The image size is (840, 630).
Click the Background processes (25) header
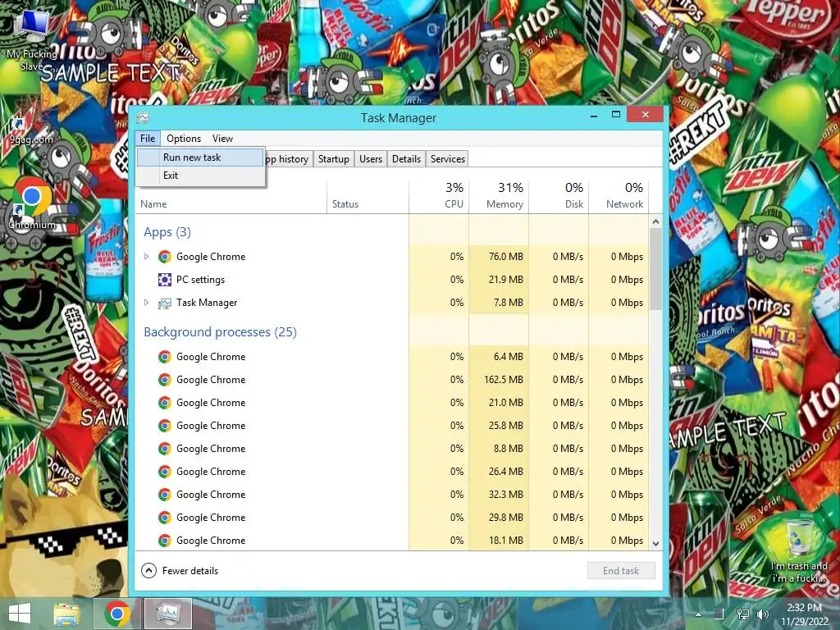(220, 332)
